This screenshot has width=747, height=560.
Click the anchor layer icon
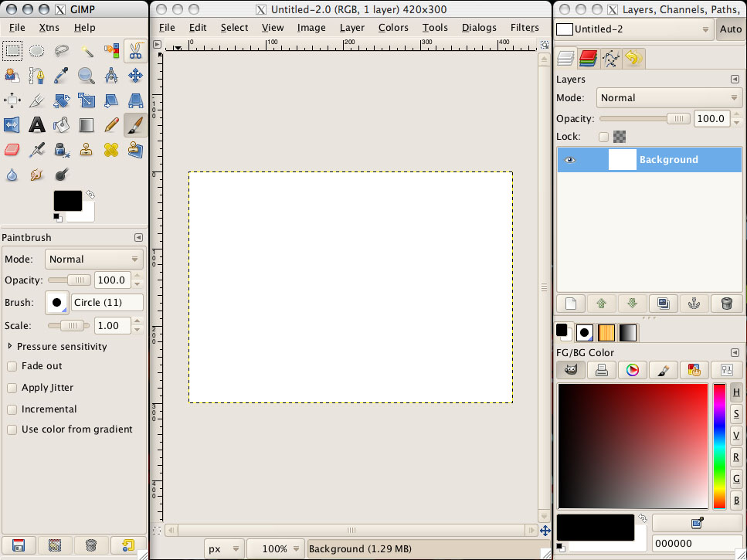click(x=694, y=304)
